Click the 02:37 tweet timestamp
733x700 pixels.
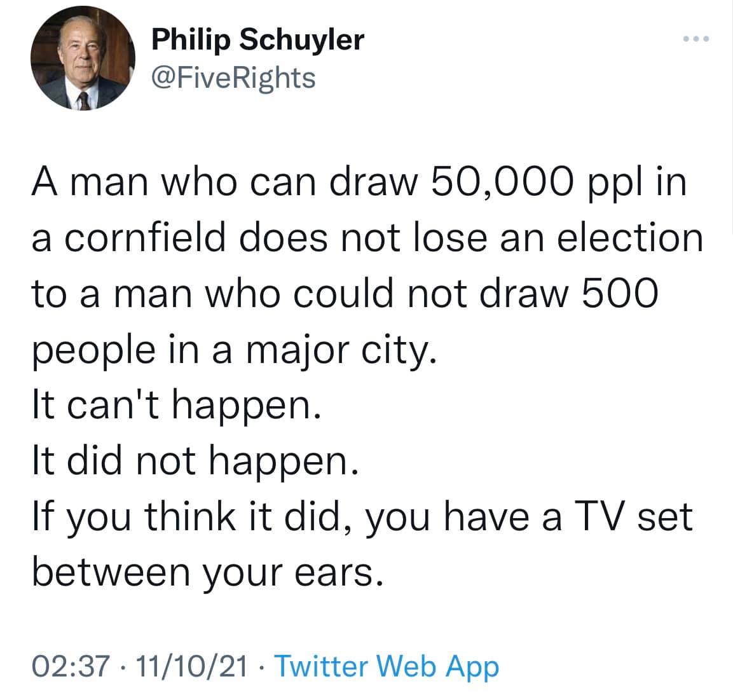coord(61,666)
